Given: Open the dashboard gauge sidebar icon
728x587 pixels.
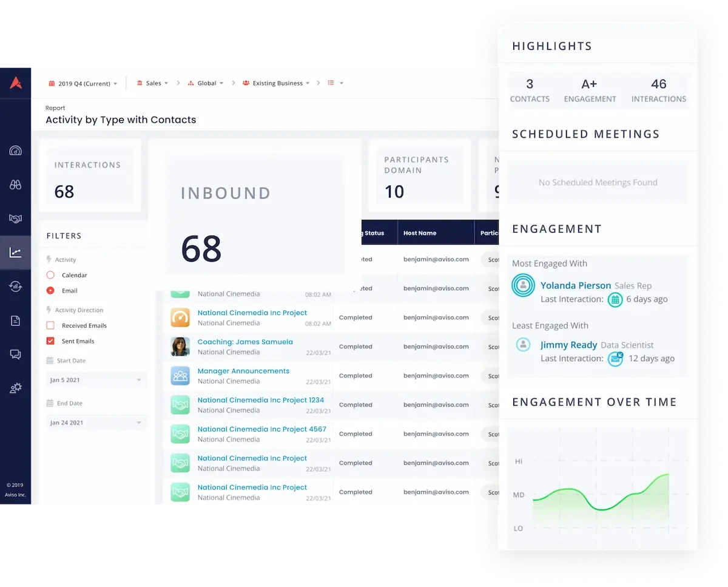Looking at the screenshot, I should 16,151.
